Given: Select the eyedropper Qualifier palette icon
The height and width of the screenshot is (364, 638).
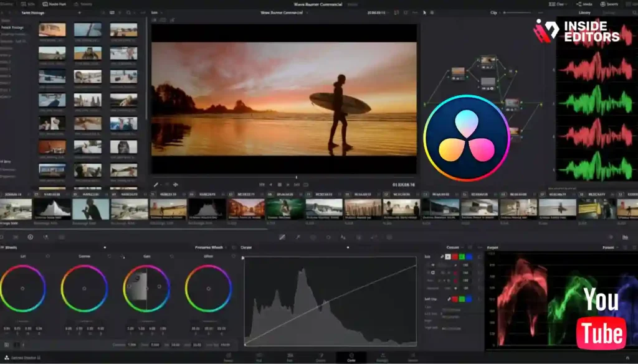Looking at the screenshot, I should click(298, 237).
